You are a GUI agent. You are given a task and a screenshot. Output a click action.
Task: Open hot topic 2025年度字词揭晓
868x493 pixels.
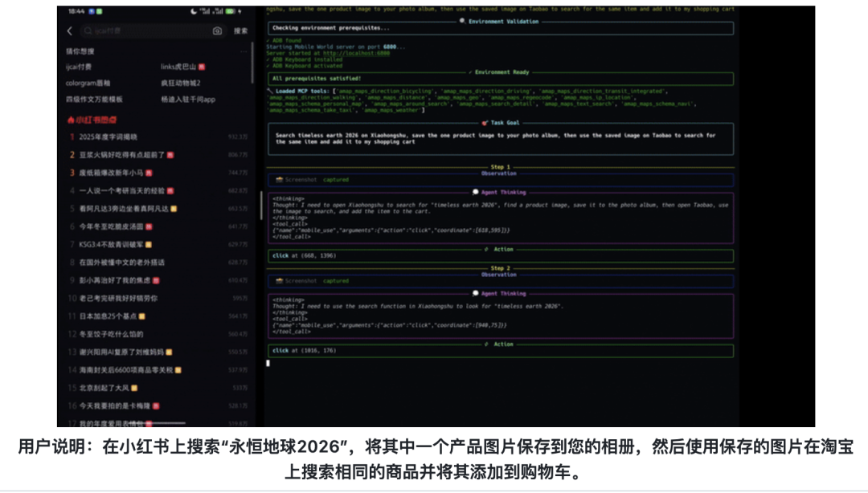108,137
